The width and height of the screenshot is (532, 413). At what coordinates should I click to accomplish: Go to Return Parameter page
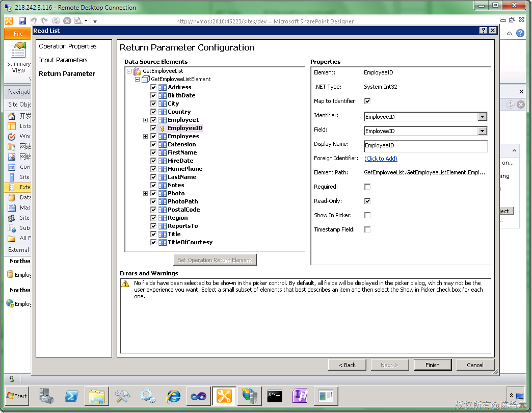pyautogui.click(x=67, y=73)
